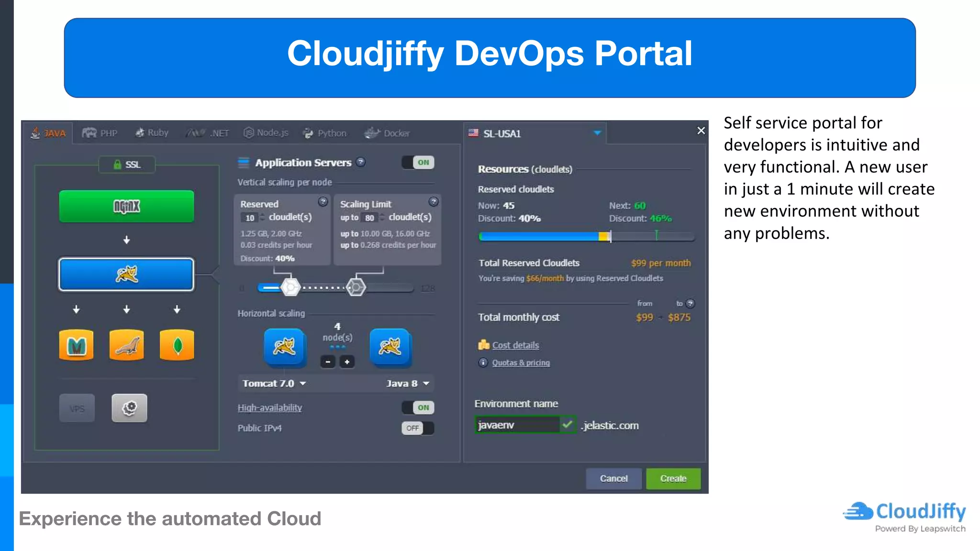This screenshot has height=551, width=980.
Task: Click the green Create button
Action: pyautogui.click(x=673, y=479)
